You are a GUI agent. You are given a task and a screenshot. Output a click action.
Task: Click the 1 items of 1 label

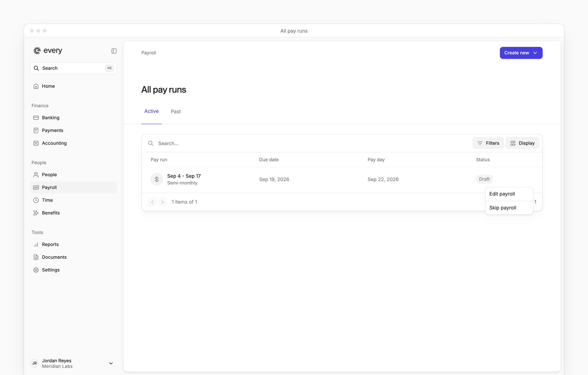click(x=184, y=202)
